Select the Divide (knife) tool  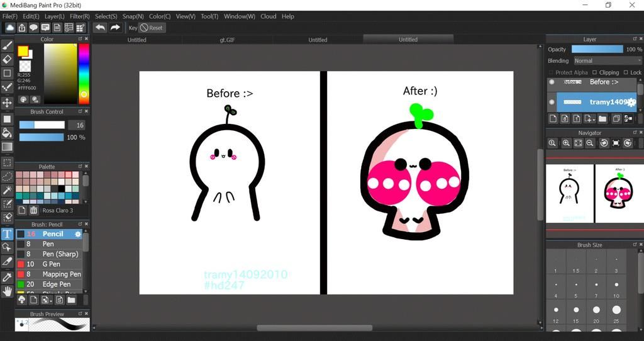pos(7,261)
